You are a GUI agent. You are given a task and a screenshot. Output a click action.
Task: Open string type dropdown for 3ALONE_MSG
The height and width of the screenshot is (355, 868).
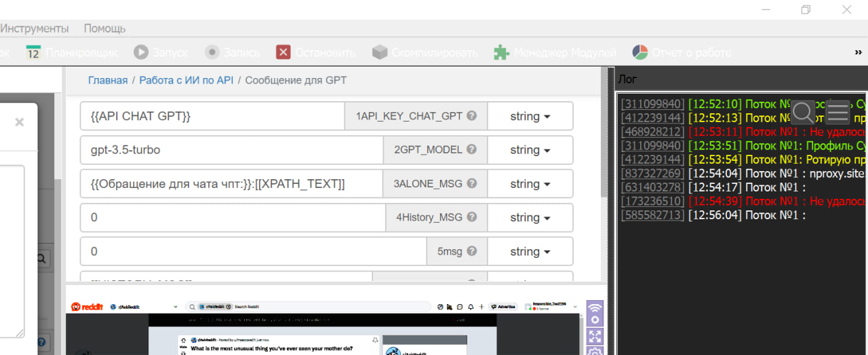[530, 184]
